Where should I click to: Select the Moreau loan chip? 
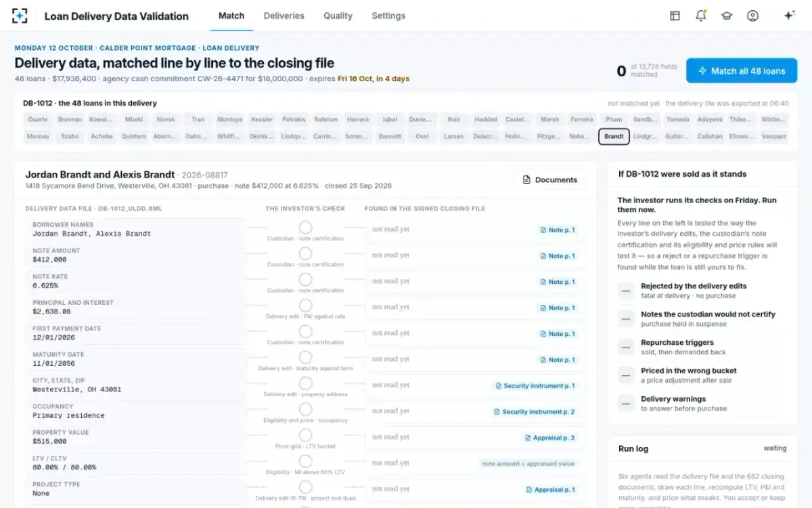(38, 136)
